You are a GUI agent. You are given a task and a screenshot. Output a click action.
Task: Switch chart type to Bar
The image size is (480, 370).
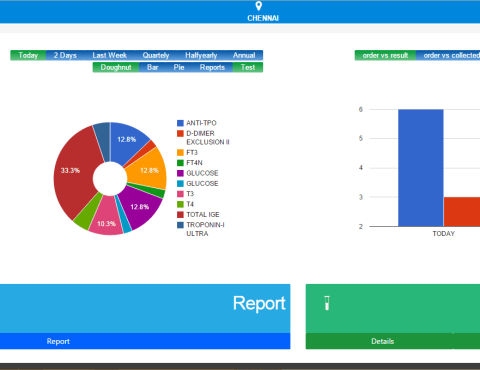[153, 67]
